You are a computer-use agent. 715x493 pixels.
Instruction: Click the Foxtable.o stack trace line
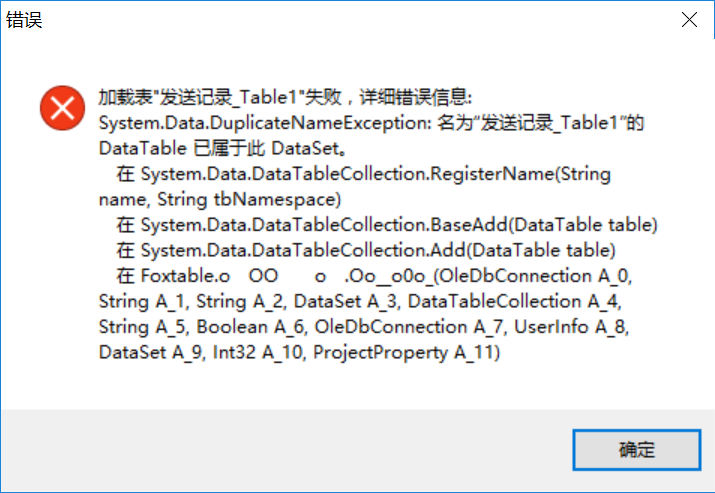tap(374, 276)
